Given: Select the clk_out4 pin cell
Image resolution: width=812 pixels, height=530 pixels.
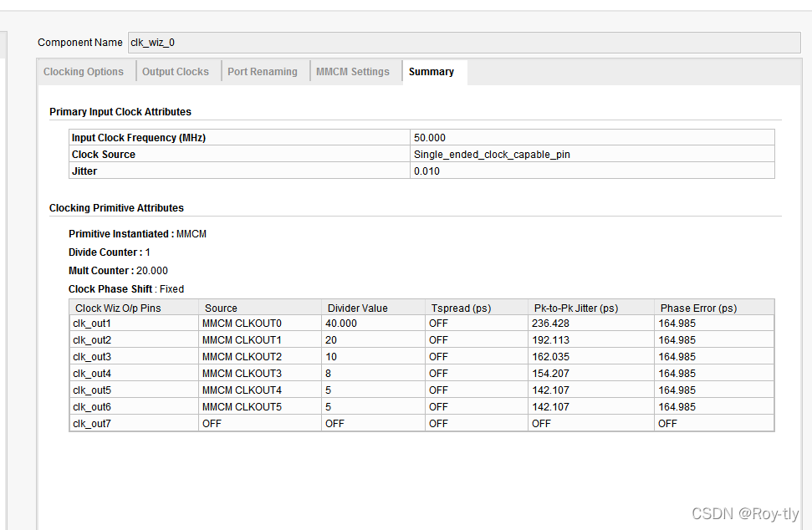Looking at the screenshot, I should (x=134, y=373).
